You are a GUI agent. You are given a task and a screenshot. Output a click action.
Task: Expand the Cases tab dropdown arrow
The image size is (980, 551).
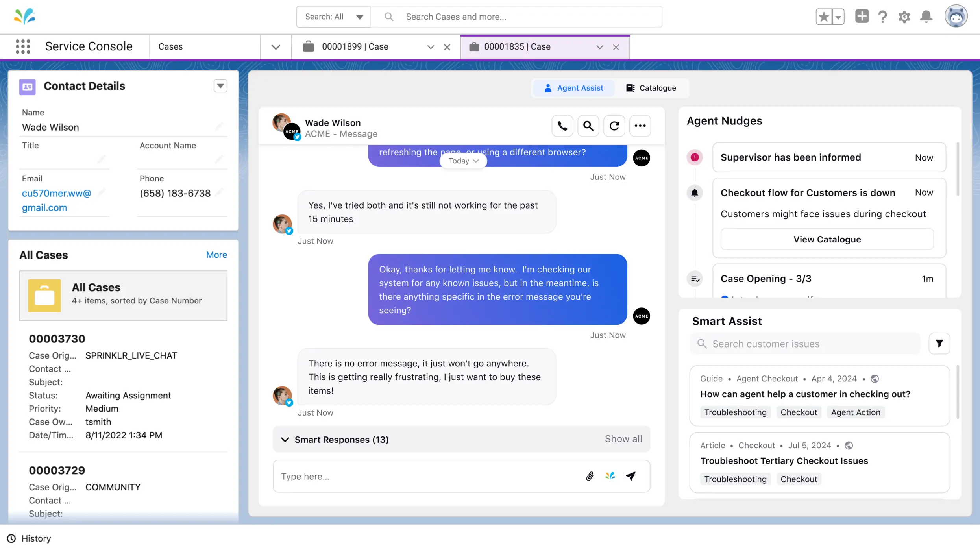tap(275, 46)
